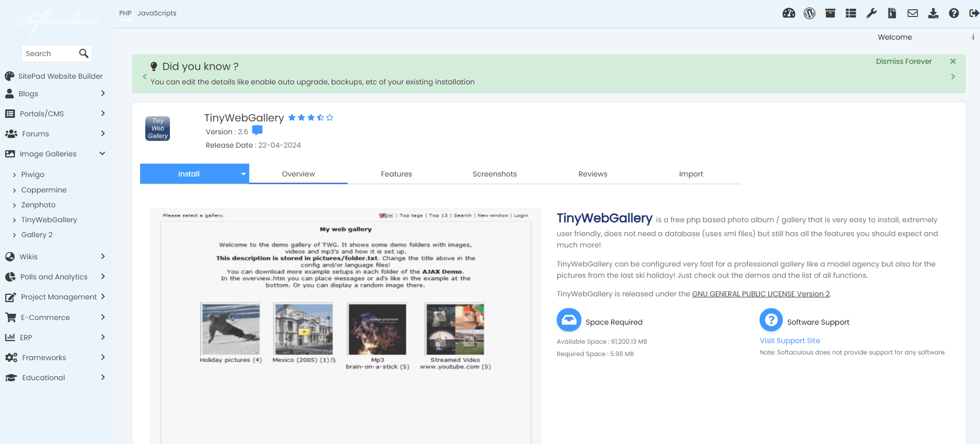
Task: Click the Release Date 22-04-2024 text
Action: (253, 145)
